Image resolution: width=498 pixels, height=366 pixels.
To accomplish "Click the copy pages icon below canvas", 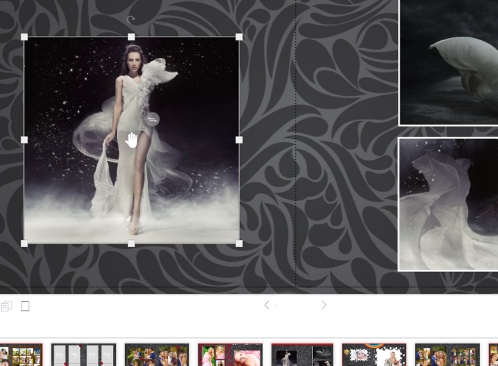I will 6,306.
